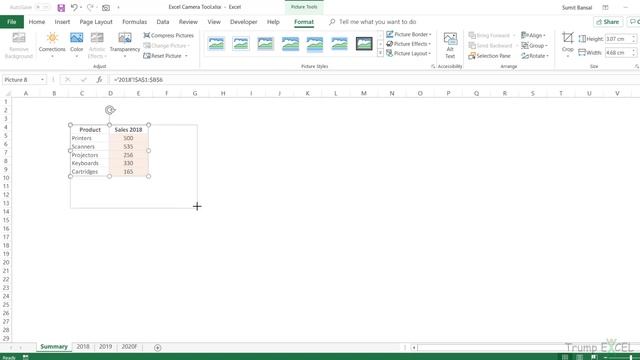
Task: Open the Group dropdown
Action: click(x=534, y=46)
